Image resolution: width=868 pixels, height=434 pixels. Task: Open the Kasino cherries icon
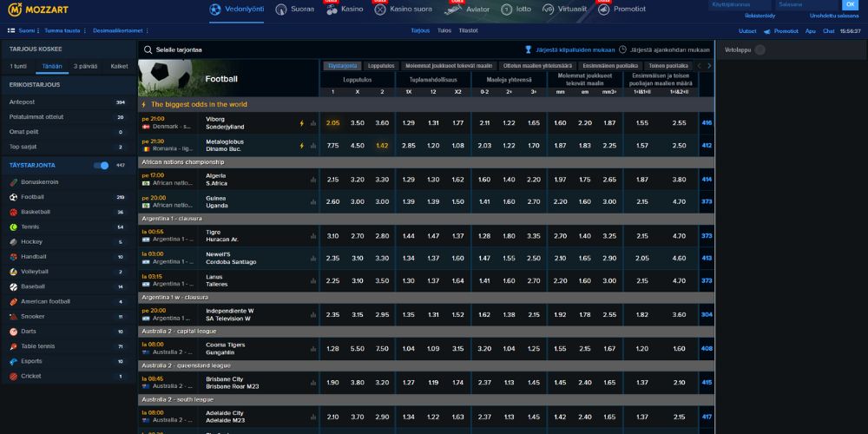point(332,10)
